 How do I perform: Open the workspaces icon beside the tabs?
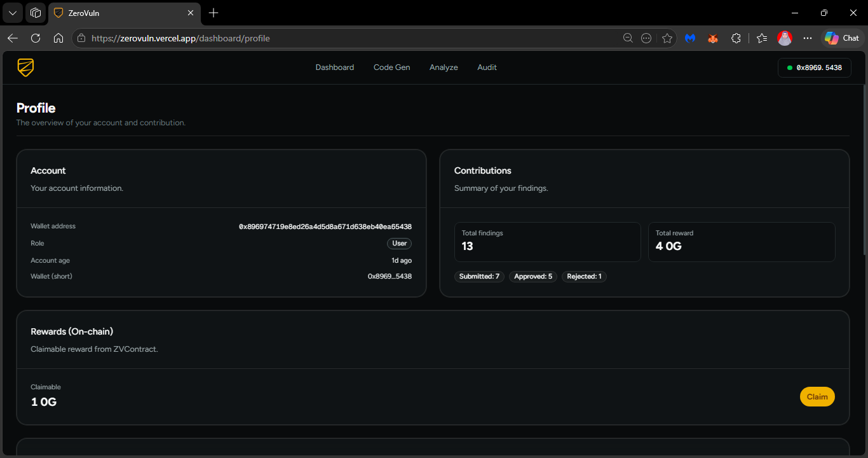pos(36,13)
